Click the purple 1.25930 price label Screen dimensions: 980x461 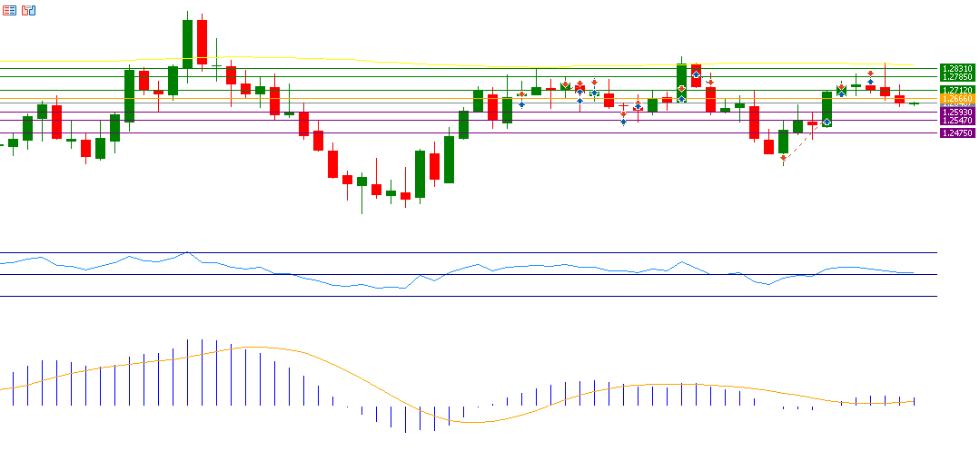tap(957, 112)
